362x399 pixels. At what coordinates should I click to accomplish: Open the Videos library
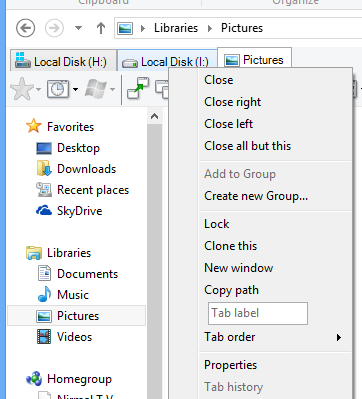tap(74, 337)
